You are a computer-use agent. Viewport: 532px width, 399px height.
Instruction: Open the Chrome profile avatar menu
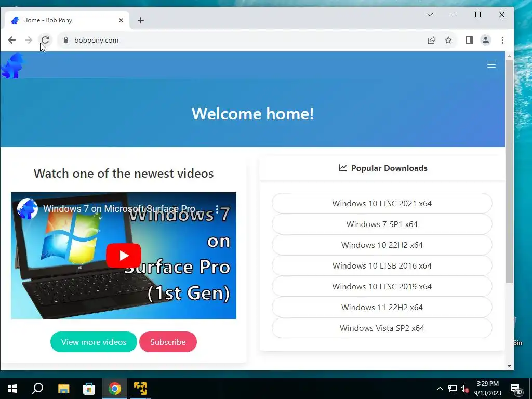point(486,40)
